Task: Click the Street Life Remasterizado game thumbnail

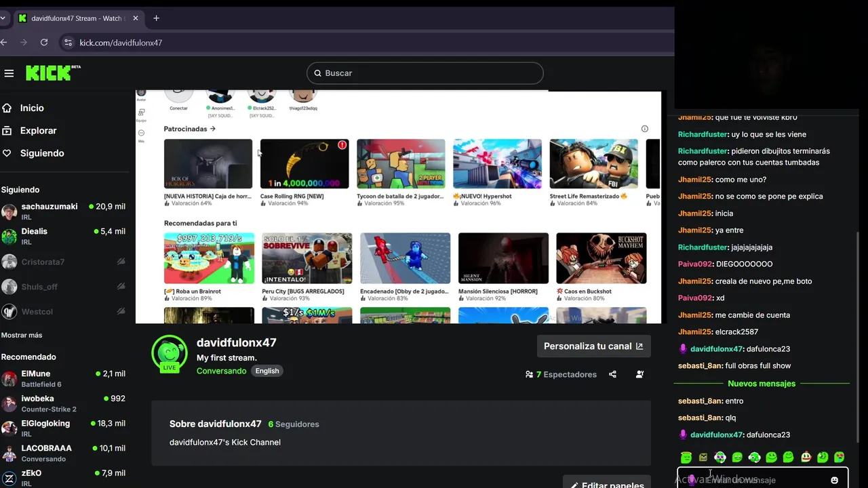Action: 594,164
